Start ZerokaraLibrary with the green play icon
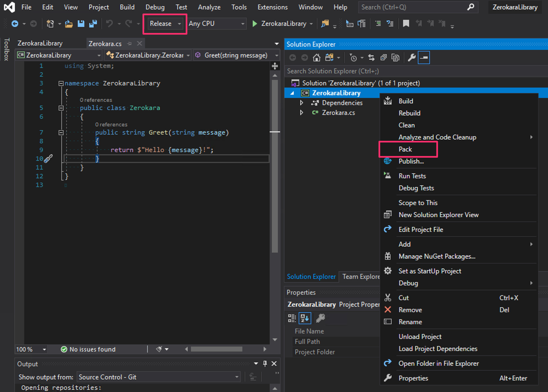 click(x=255, y=24)
